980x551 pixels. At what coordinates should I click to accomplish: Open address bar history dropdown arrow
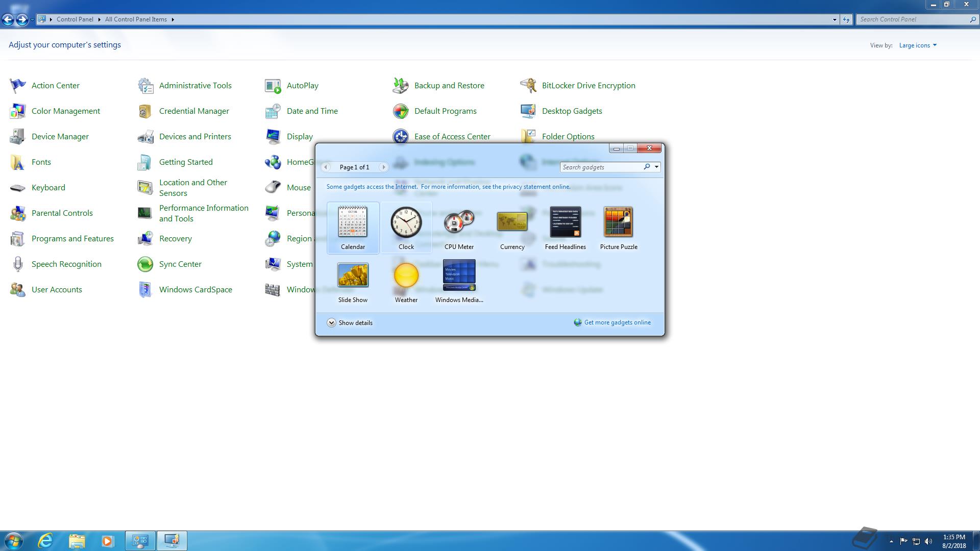[835, 19]
